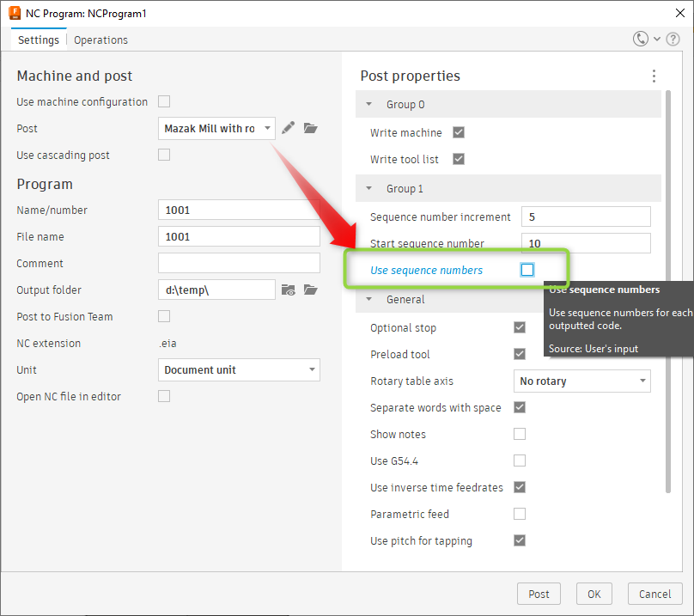Screen dimensions: 694x616
Task: Switch to the Operations tab
Action: tap(100, 40)
